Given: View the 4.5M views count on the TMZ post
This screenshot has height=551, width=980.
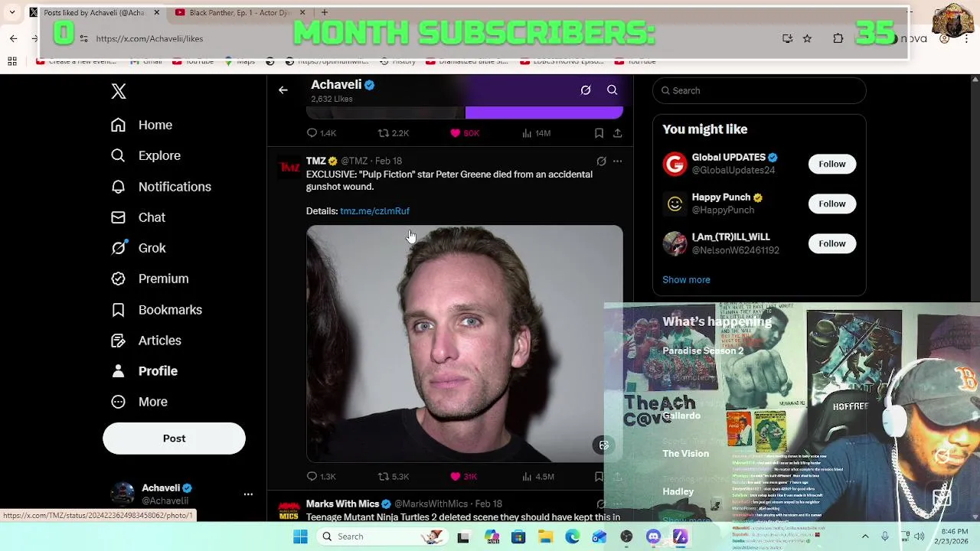Looking at the screenshot, I should [x=537, y=477].
